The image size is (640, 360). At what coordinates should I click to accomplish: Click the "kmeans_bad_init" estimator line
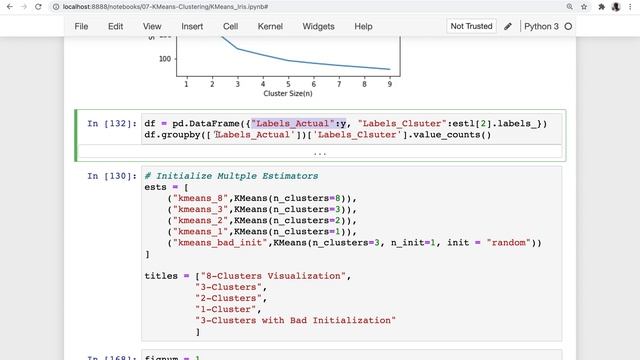(x=354, y=242)
